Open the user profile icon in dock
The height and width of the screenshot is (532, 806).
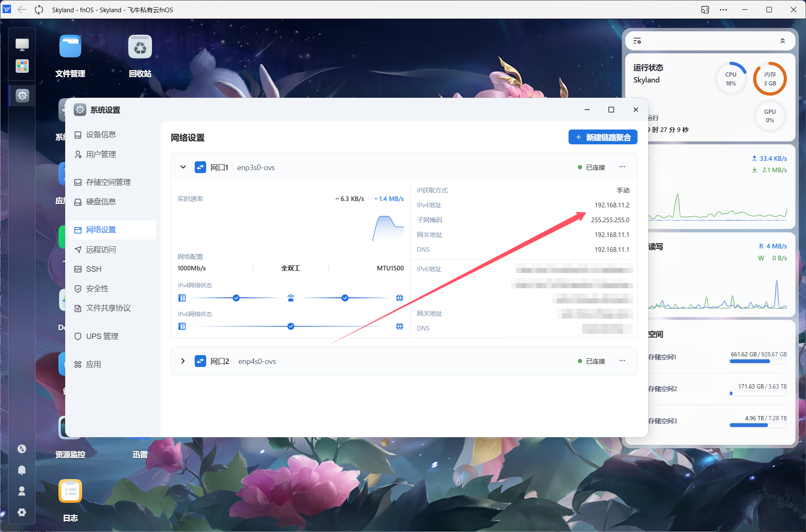click(x=22, y=491)
